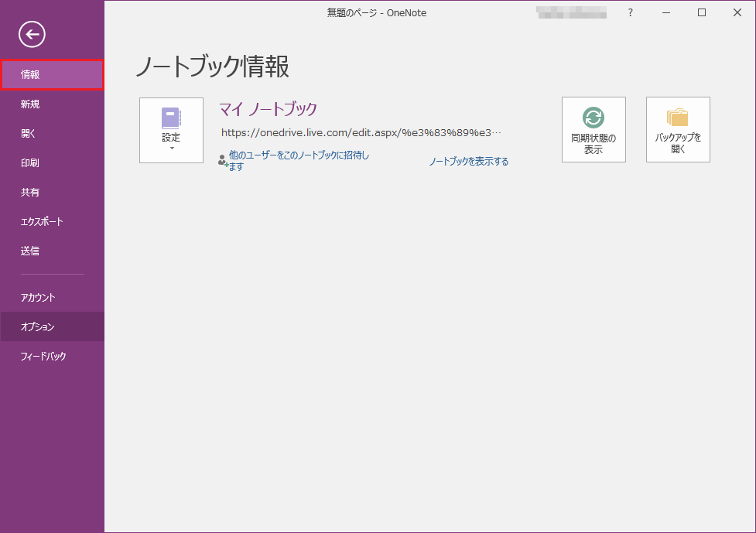Open アカウント settings
Screen dimensions: 756x533
pyautogui.click(x=52, y=297)
